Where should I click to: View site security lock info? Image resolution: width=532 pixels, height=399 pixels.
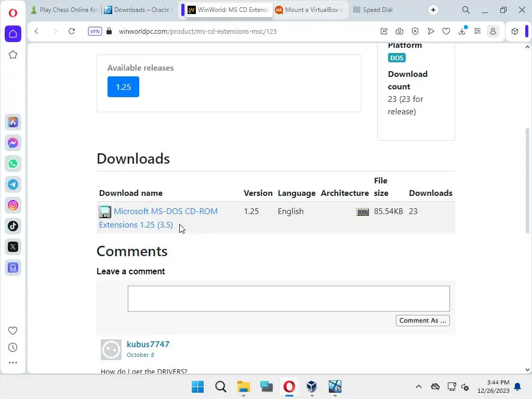point(109,31)
